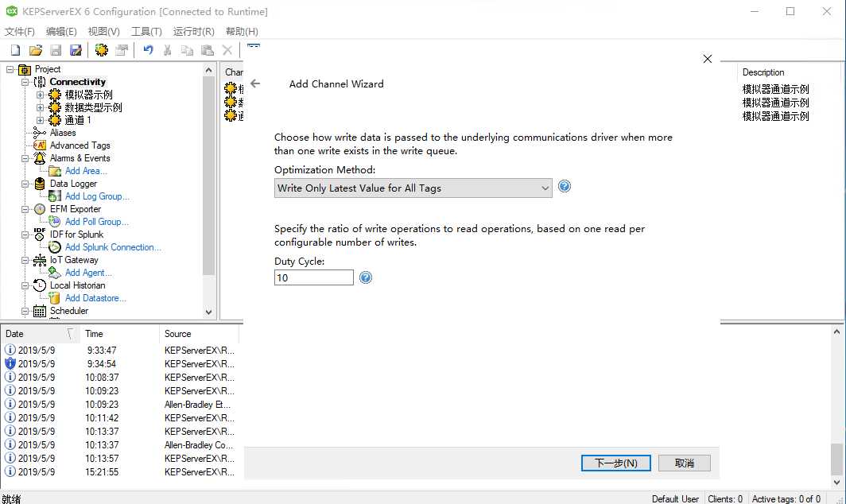Open help for Optimization Method
The height and width of the screenshot is (504, 846).
[x=565, y=187]
